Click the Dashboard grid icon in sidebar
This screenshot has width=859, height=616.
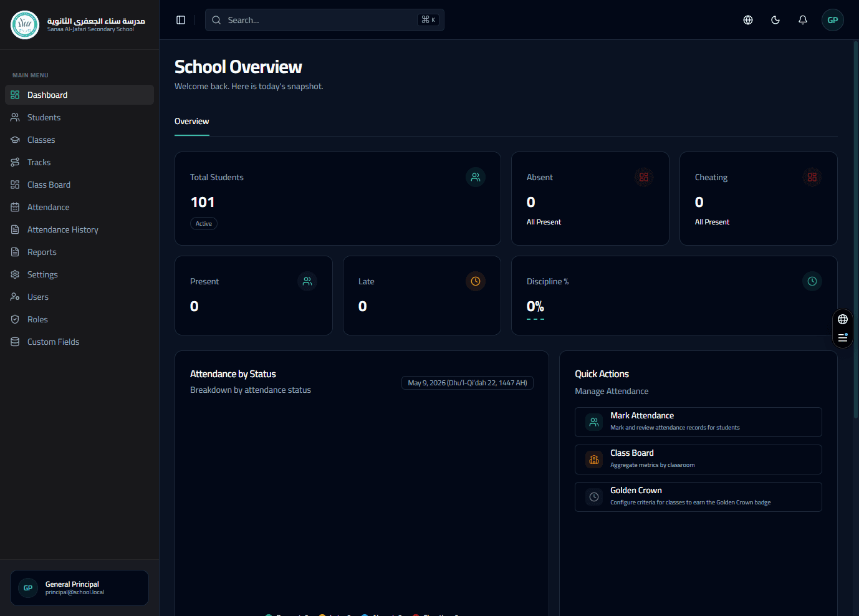(15, 95)
